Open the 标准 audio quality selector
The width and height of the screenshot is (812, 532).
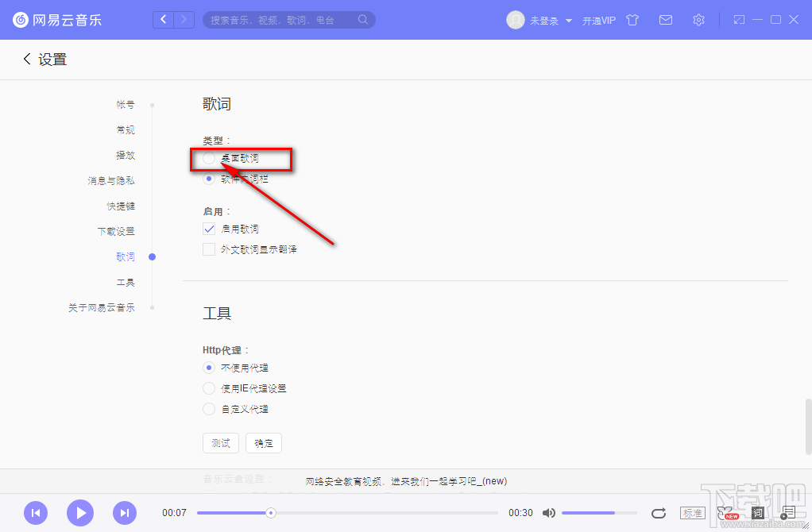click(692, 513)
